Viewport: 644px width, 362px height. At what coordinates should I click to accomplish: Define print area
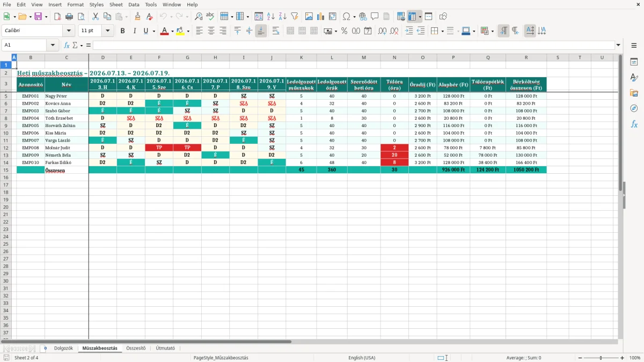[x=401, y=17]
